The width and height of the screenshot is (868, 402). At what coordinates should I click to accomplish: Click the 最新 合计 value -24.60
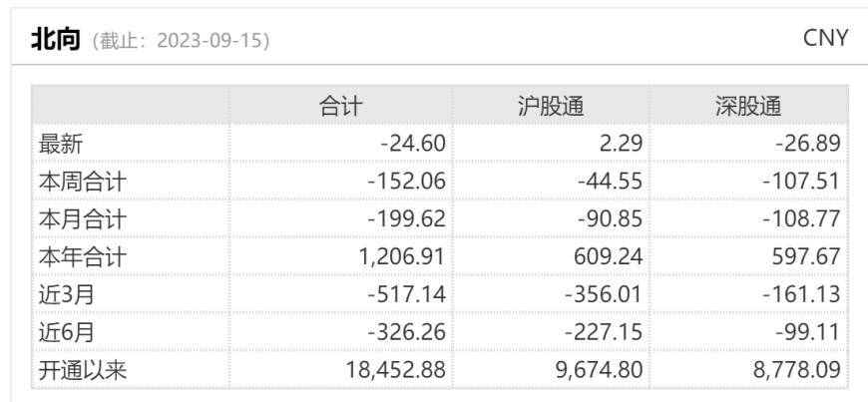[x=412, y=144]
